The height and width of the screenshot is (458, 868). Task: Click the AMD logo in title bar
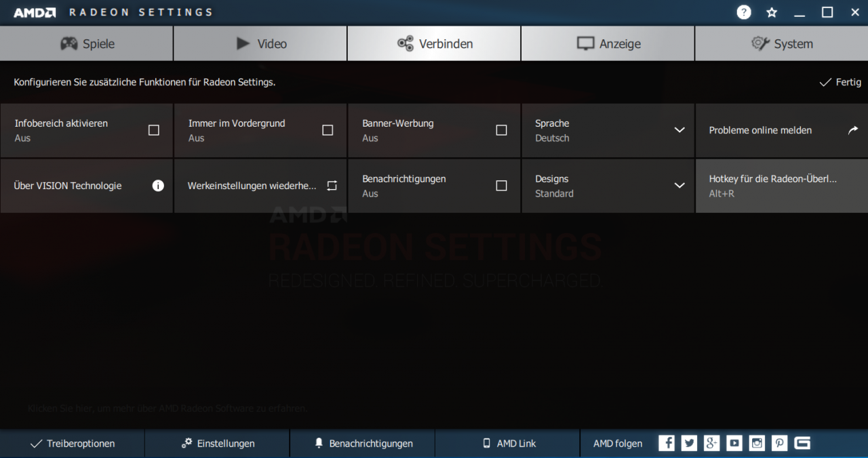pos(35,12)
